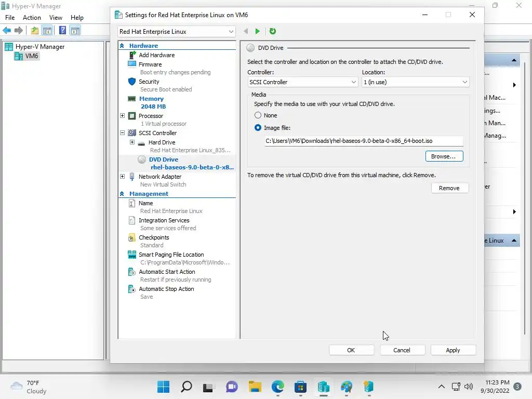Click Remove to delete DVD drive

[x=450, y=188]
